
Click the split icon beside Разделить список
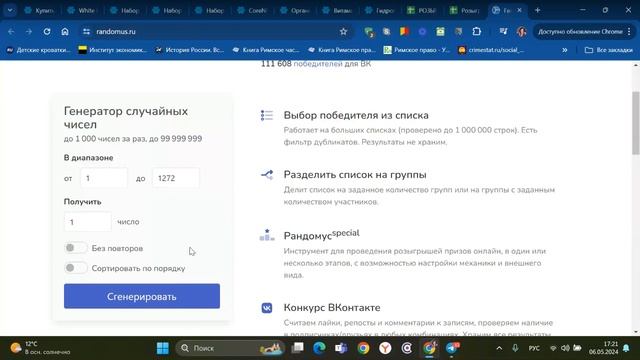click(x=267, y=175)
